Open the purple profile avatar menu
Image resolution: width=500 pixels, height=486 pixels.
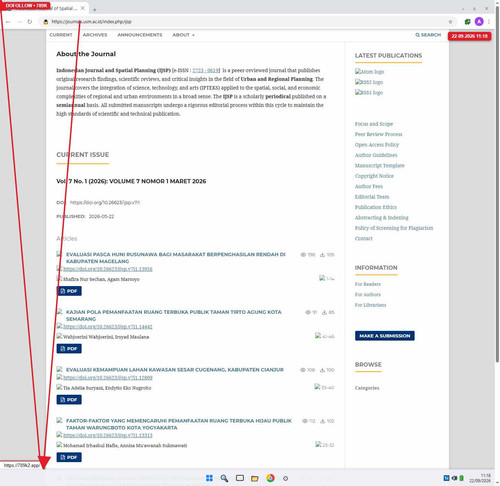click(x=479, y=22)
